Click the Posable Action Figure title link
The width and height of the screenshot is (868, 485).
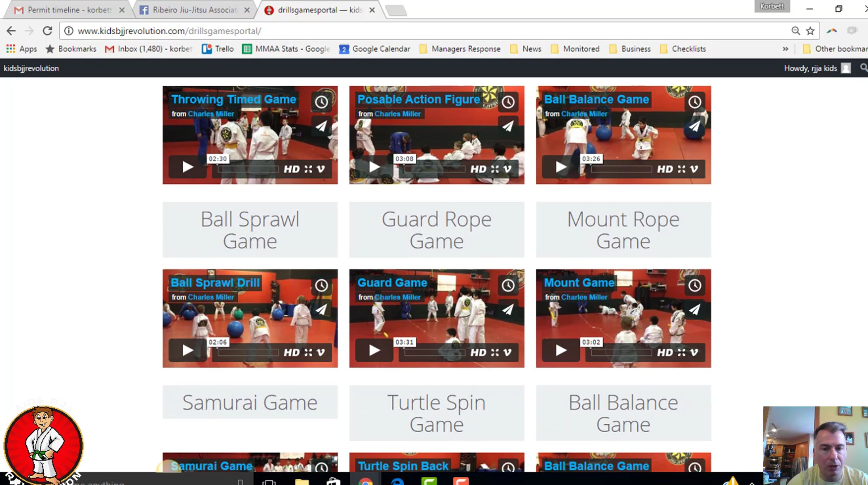tap(418, 99)
